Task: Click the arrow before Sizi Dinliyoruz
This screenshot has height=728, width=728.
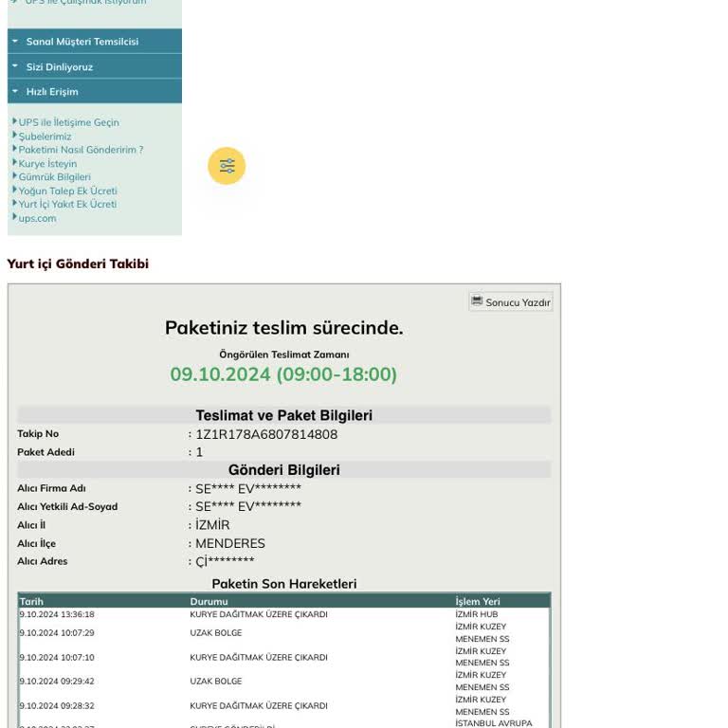Action: (15, 66)
